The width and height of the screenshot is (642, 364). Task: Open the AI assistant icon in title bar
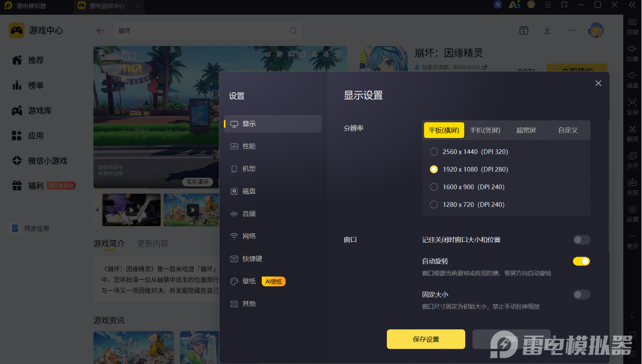click(x=514, y=5)
